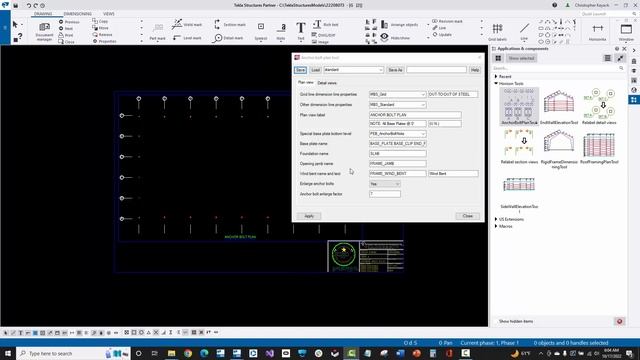
Task: Click the Note tool in ribbon
Action: point(281,31)
